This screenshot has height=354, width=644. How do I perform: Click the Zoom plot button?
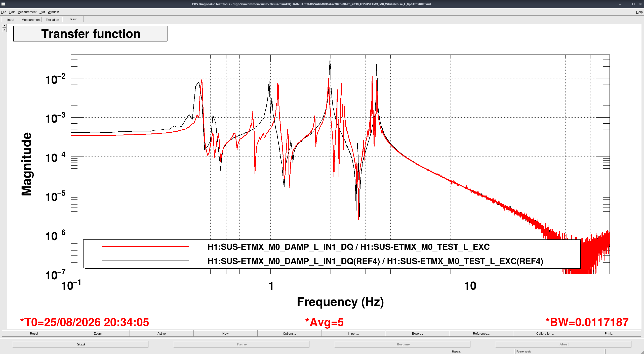coord(98,333)
